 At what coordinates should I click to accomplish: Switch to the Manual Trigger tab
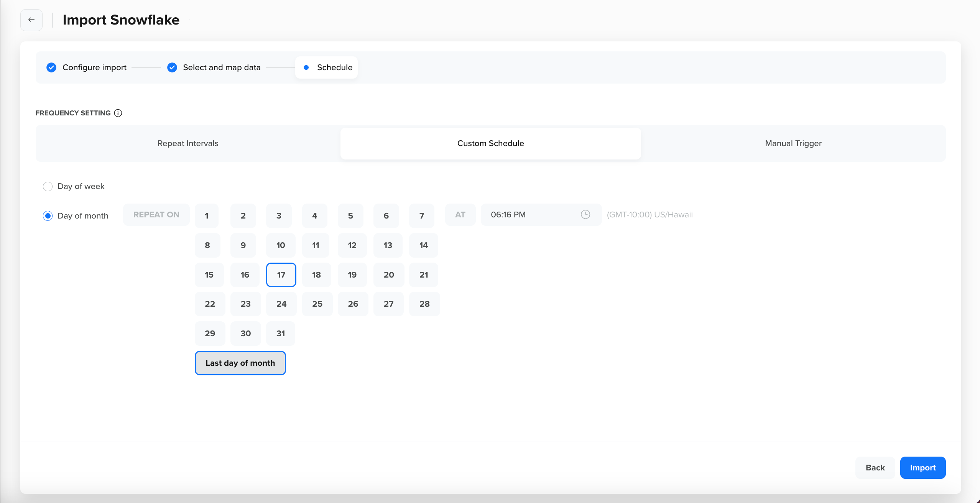click(793, 143)
